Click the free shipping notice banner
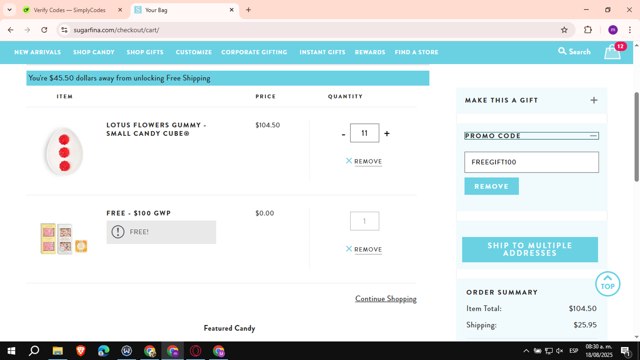 pos(228,78)
